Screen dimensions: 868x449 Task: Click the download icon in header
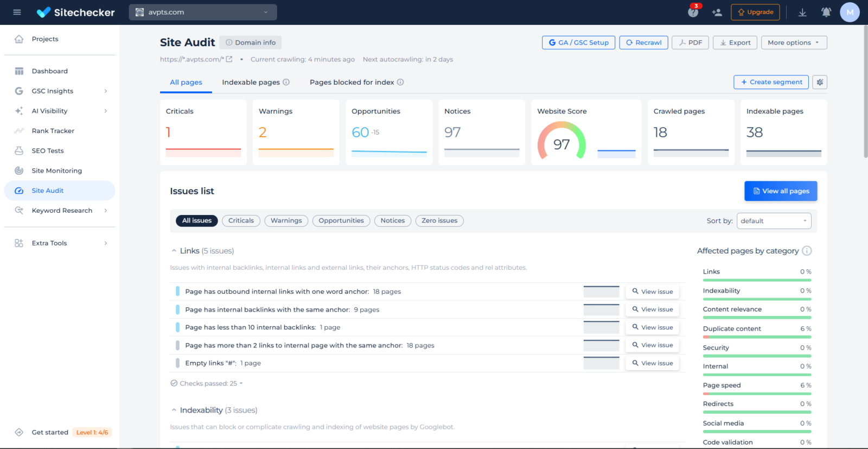802,12
